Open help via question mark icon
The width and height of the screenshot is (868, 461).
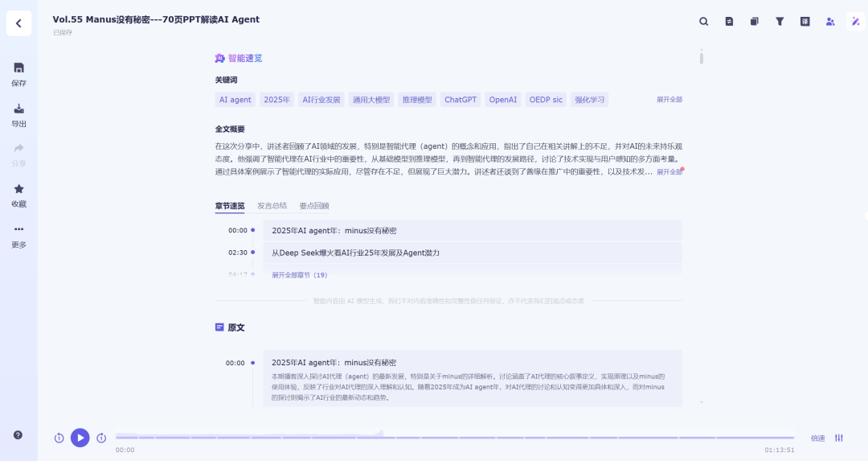[18, 435]
